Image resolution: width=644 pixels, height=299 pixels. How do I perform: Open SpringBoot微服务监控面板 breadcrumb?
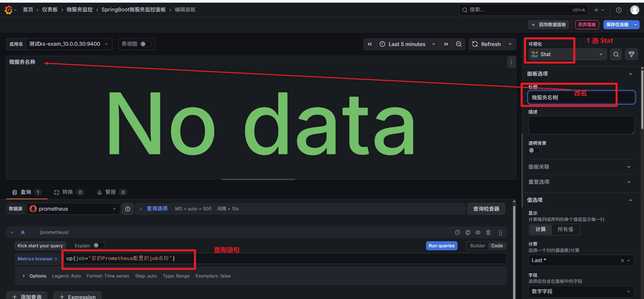(133, 10)
